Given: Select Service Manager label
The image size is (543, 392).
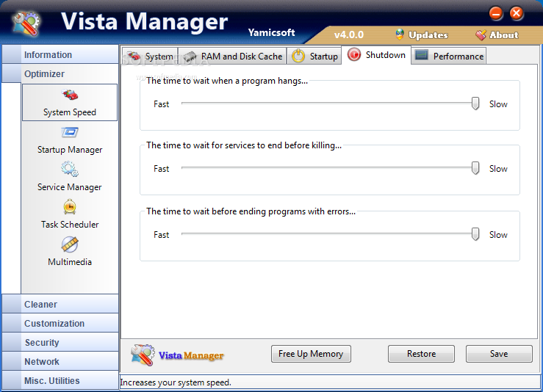Looking at the screenshot, I should pos(70,187).
